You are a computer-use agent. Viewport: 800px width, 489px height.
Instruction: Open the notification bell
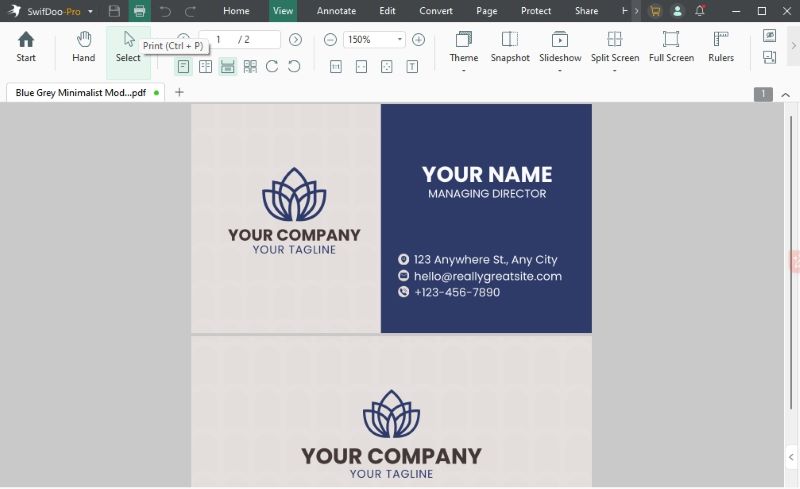coord(699,11)
